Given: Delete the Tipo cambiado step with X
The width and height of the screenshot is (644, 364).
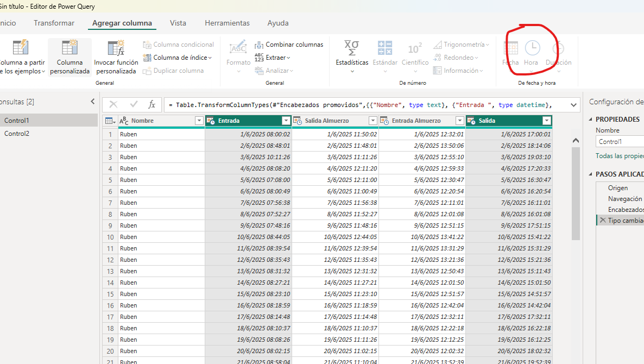Looking at the screenshot, I should pyautogui.click(x=602, y=221).
